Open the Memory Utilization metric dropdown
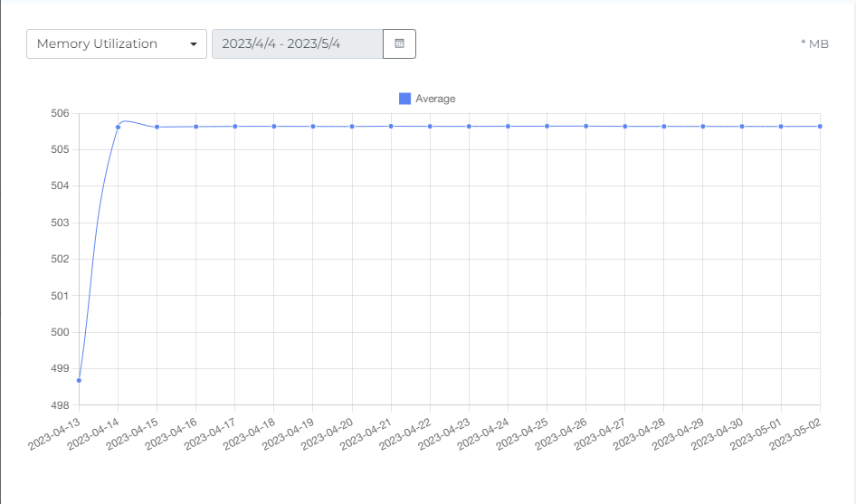The width and height of the screenshot is (856, 504). [117, 43]
